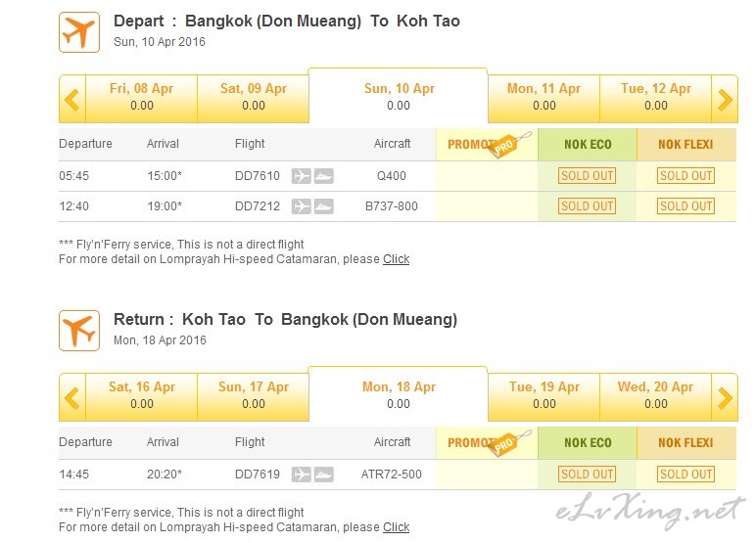The height and width of the screenshot is (543, 756).
Task: Show earlier return dates with left arrow
Action: click(x=72, y=397)
